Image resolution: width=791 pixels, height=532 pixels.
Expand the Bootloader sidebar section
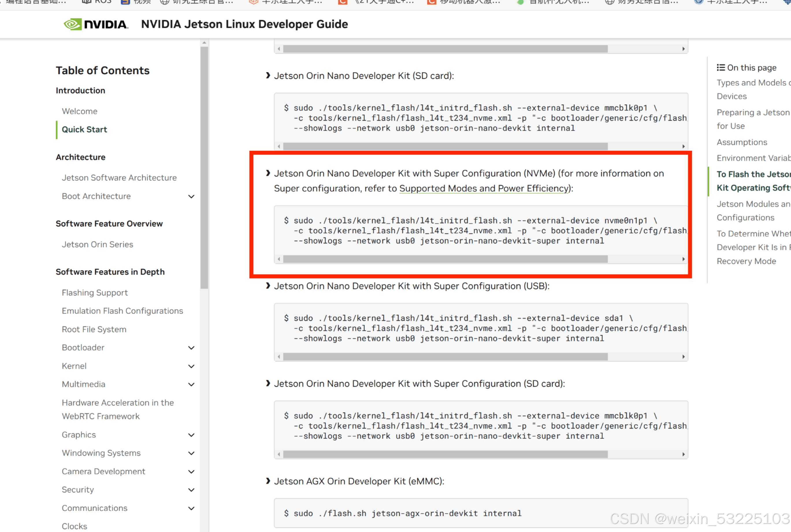191,348
